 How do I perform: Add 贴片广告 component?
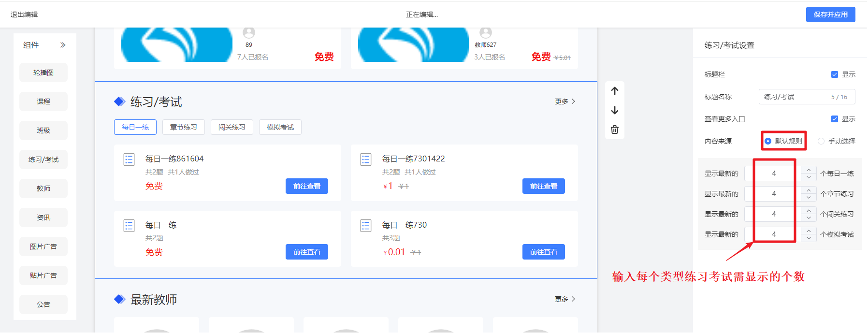pos(43,275)
